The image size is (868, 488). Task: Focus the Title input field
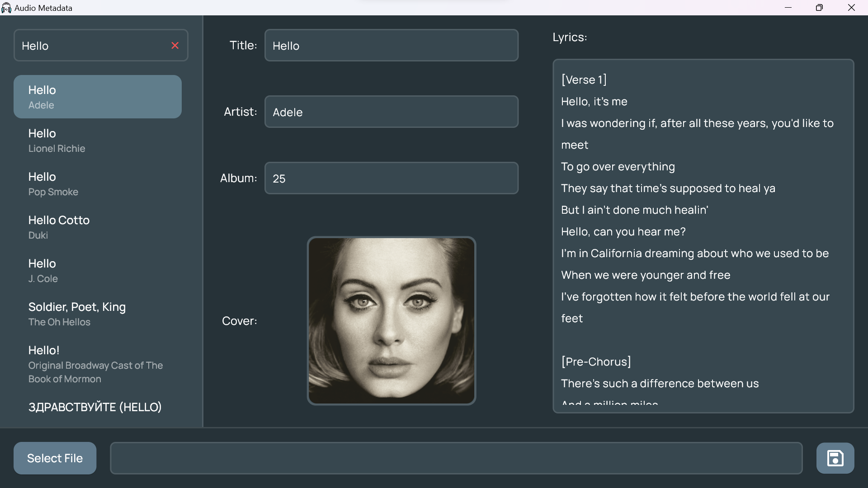pyautogui.click(x=391, y=46)
